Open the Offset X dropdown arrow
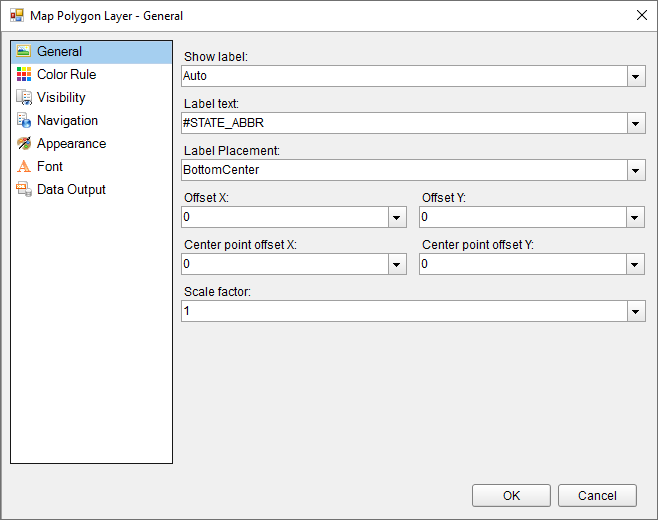 [397, 217]
